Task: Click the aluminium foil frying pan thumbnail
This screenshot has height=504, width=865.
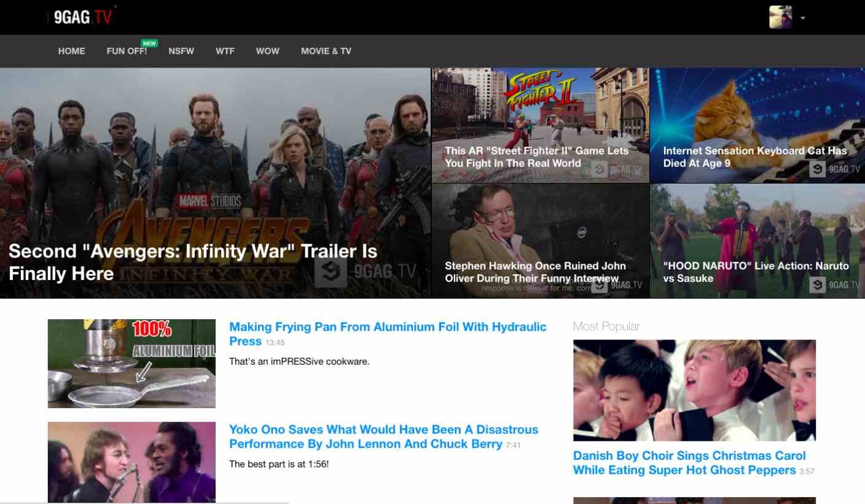Action: coord(131,363)
